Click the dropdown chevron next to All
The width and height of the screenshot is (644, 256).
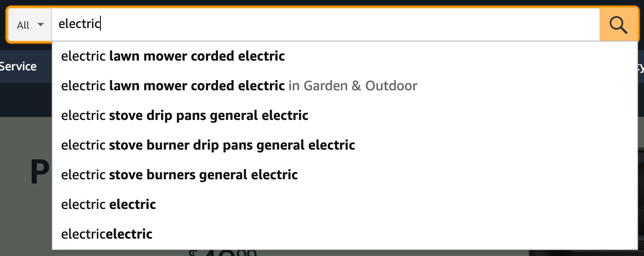(41, 25)
